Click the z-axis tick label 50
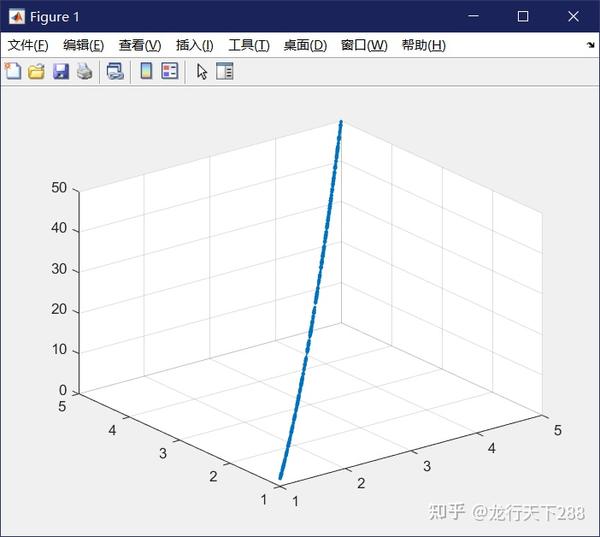600x537 pixels. point(59,188)
